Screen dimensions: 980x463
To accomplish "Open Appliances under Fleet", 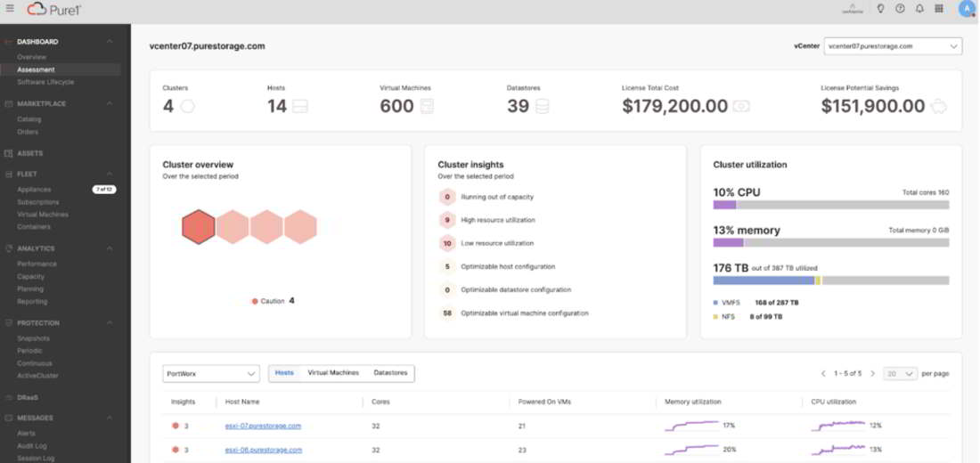I will point(35,190).
